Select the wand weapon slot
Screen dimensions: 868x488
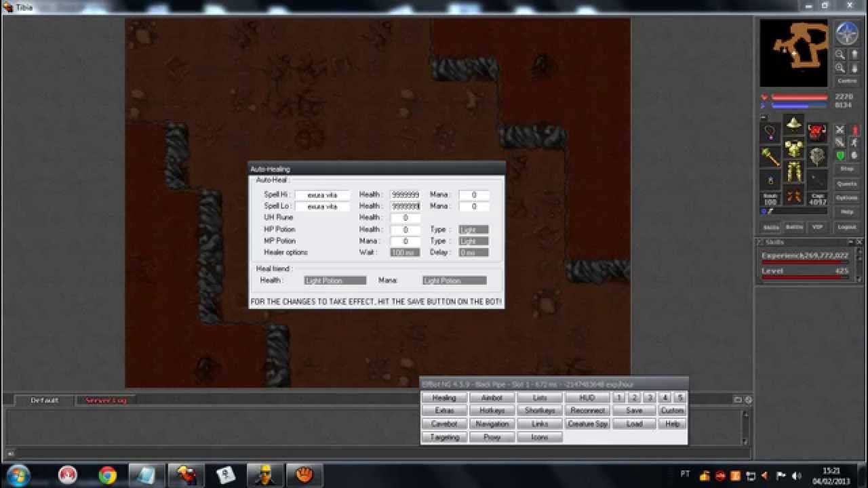point(771,157)
